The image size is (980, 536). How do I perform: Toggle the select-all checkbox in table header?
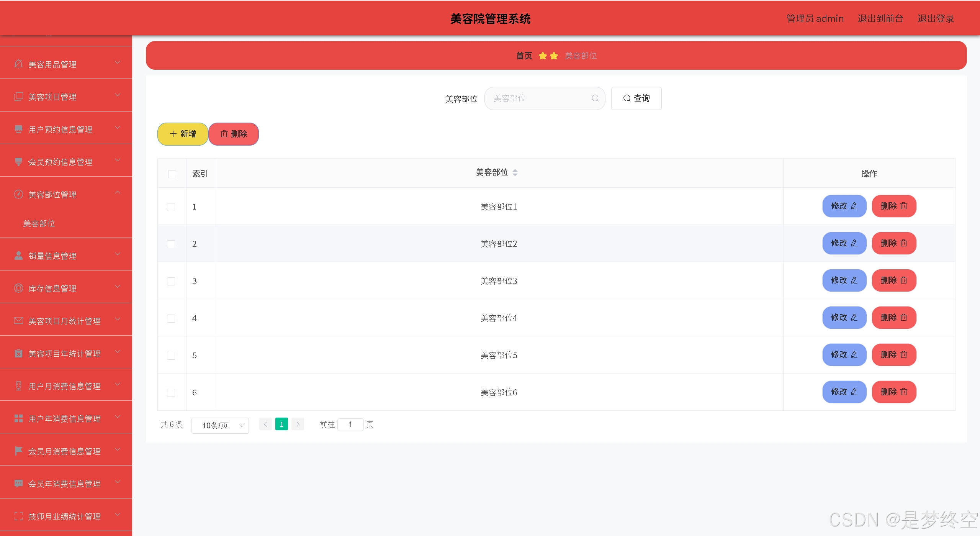click(172, 174)
